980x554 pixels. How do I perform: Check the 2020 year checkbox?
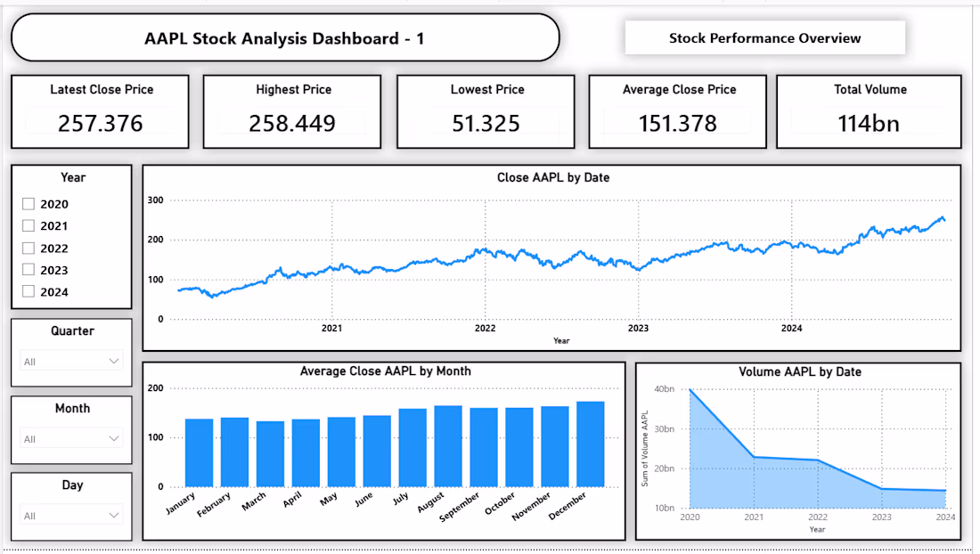pos(29,204)
